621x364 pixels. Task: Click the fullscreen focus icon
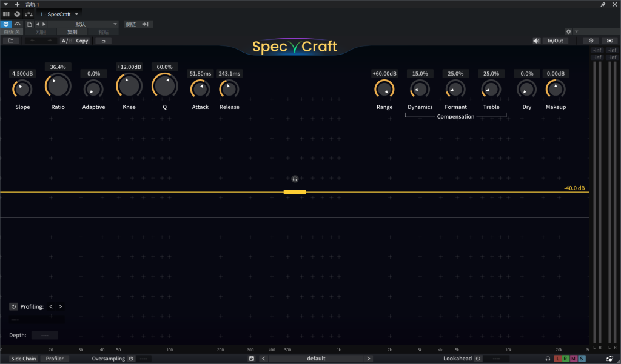pos(609,41)
